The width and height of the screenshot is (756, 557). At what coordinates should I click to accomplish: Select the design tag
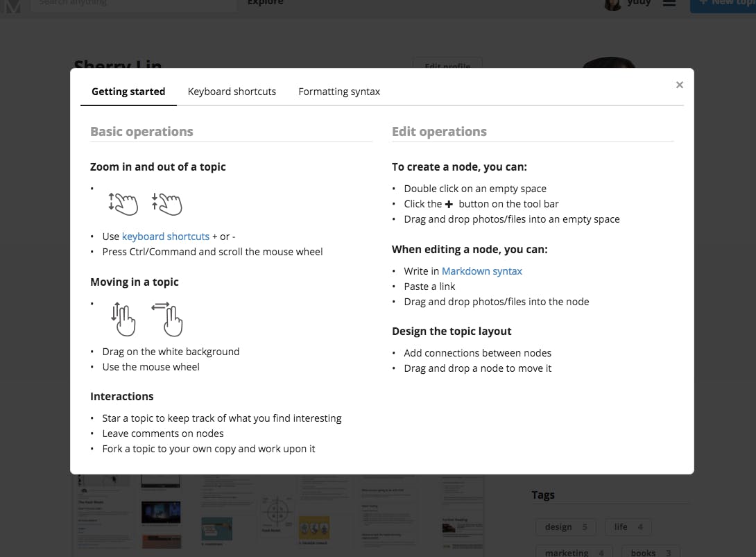[x=565, y=526]
